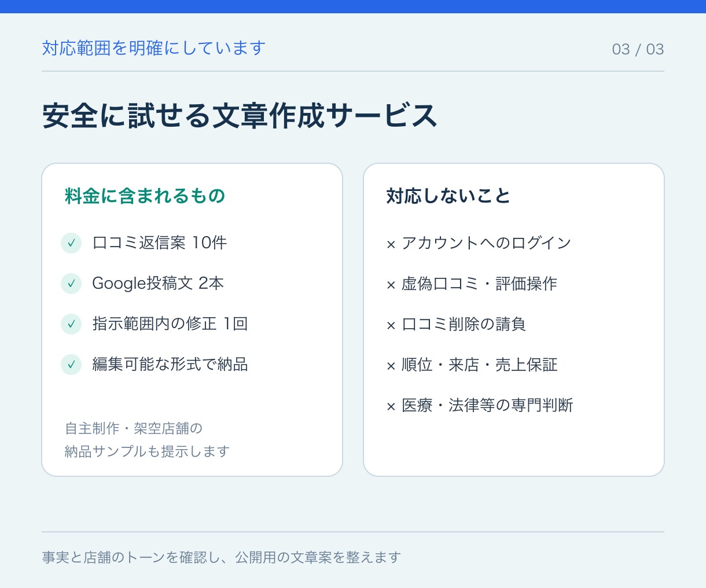The height and width of the screenshot is (588, 706).
Task: Click the check icon beside 指示範囲内の修正 1回
Action: (71, 324)
